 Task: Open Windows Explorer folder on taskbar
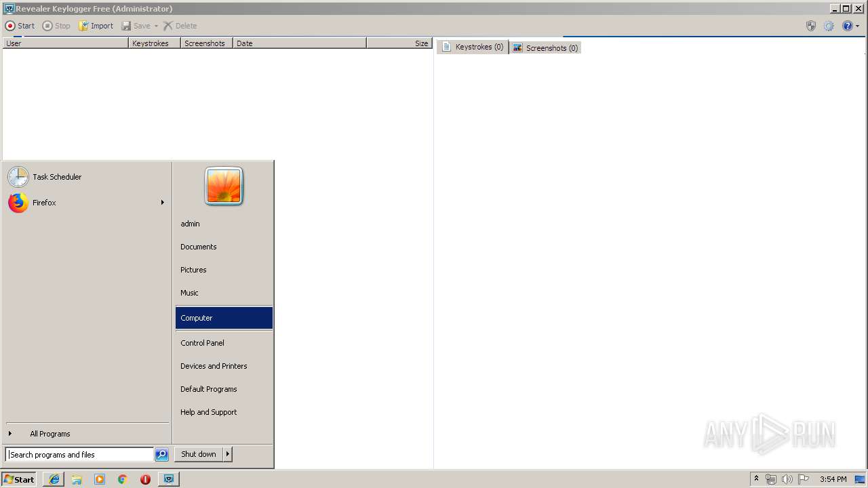coord(77,479)
